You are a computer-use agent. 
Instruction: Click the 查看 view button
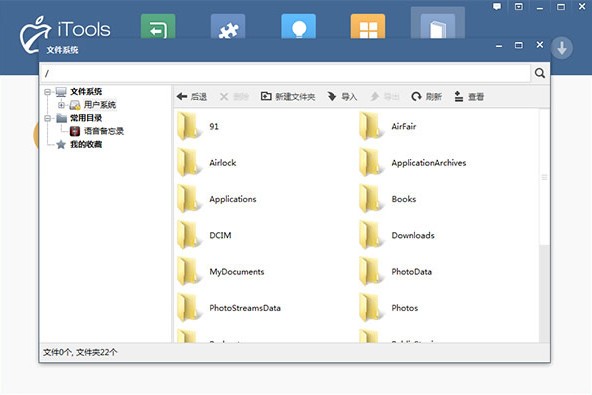click(x=469, y=97)
